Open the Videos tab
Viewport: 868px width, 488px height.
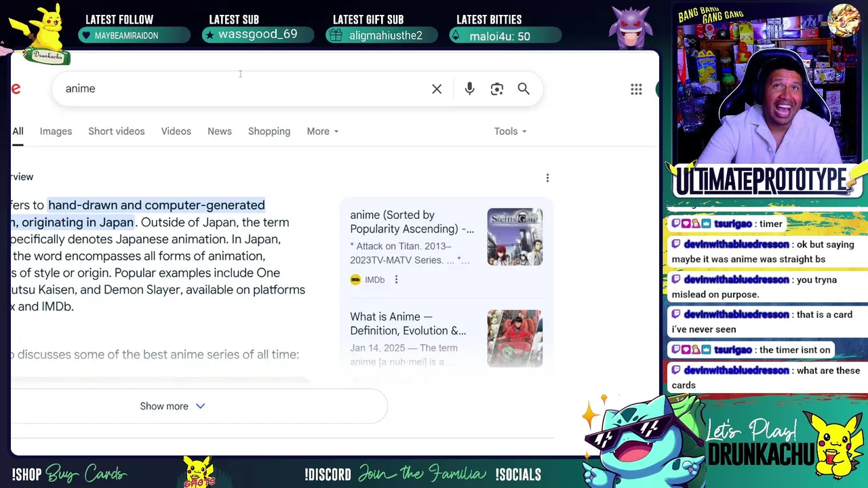click(176, 131)
